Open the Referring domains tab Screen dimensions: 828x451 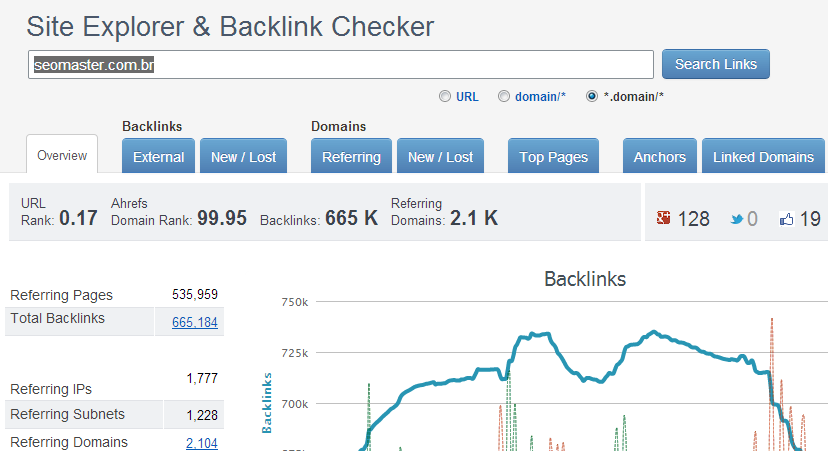[x=351, y=156]
